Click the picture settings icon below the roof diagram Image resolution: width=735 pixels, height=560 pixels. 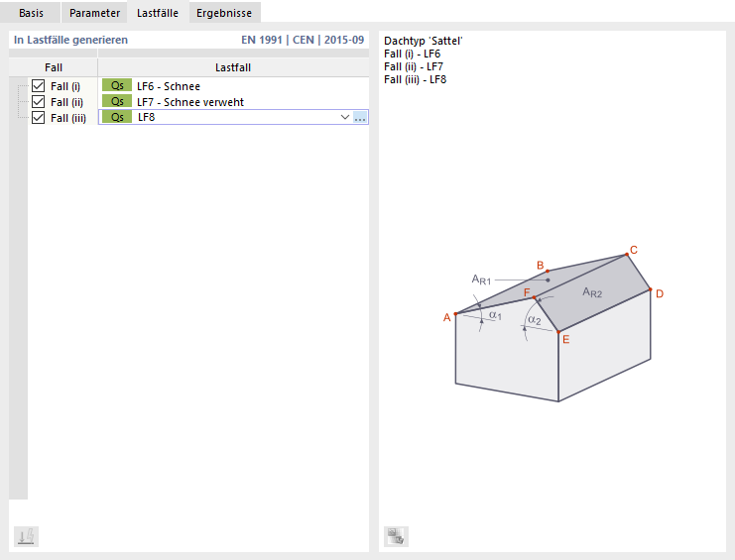point(396,536)
